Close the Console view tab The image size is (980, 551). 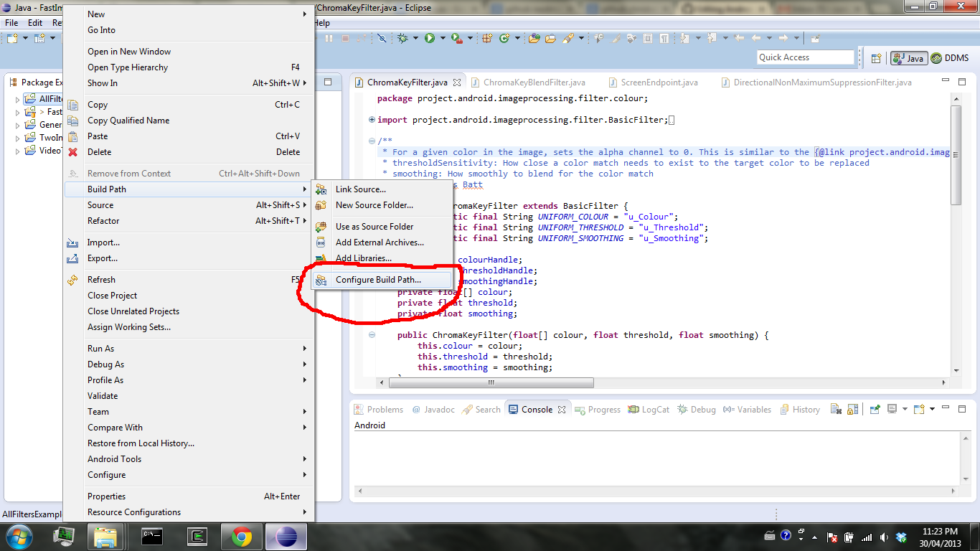[562, 410]
